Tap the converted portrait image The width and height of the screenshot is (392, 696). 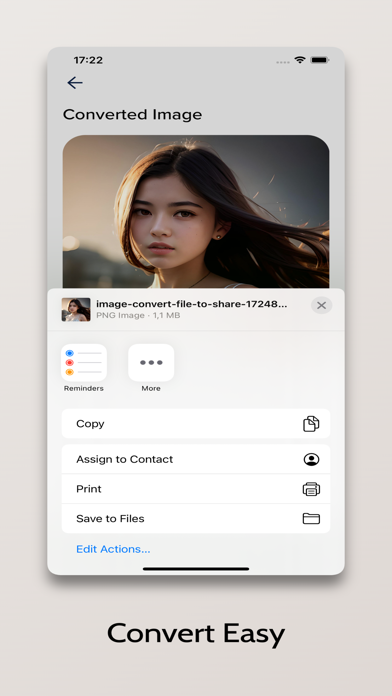(x=196, y=212)
